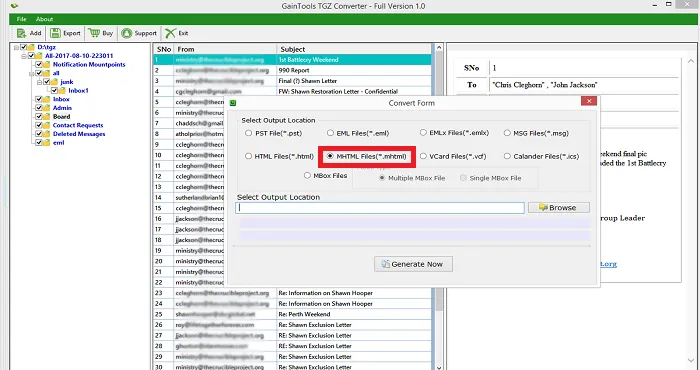
Task: Click the Deleted Messages folder icon
Action: [46, 134]
